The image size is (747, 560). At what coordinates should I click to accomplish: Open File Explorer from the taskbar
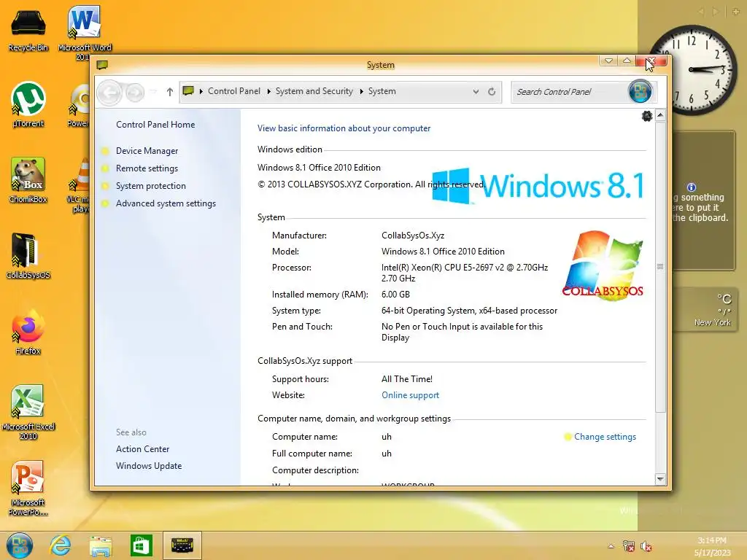coord(101,545)
